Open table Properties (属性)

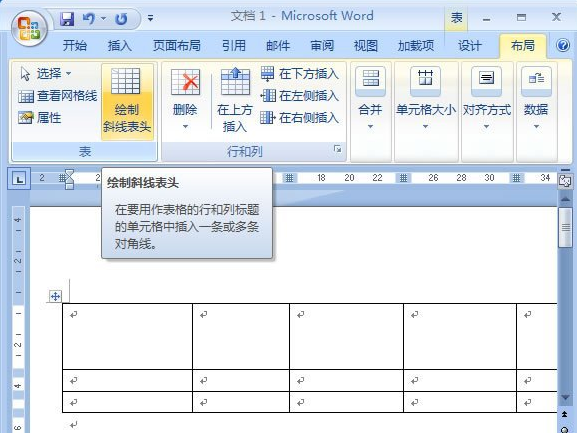click(40, 118)
